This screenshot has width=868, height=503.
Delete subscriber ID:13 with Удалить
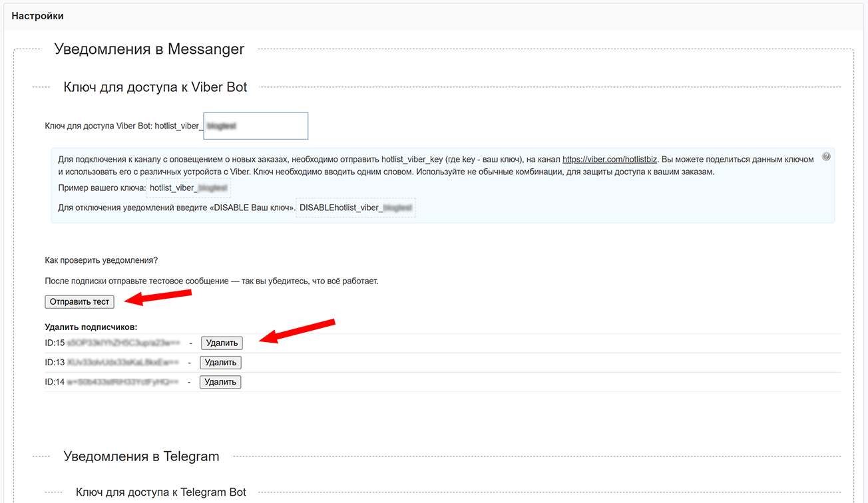pos(220,363)
